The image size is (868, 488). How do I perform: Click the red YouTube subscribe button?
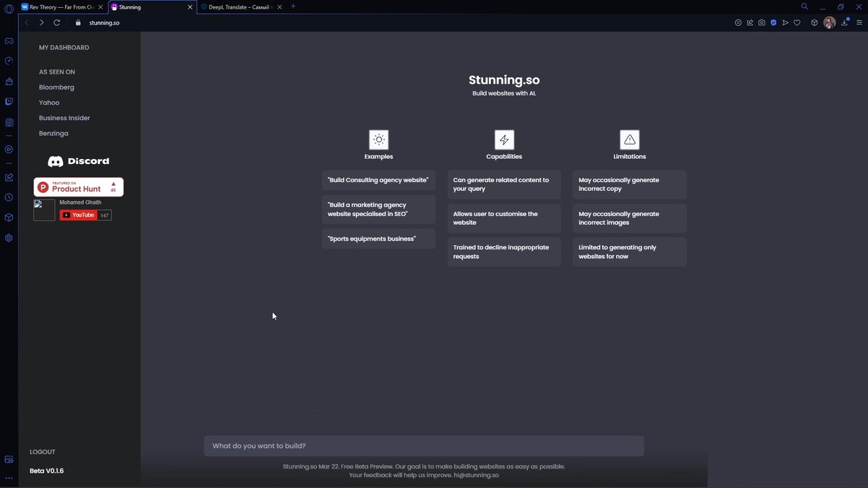pyautogui.click(x=78, y=215)
